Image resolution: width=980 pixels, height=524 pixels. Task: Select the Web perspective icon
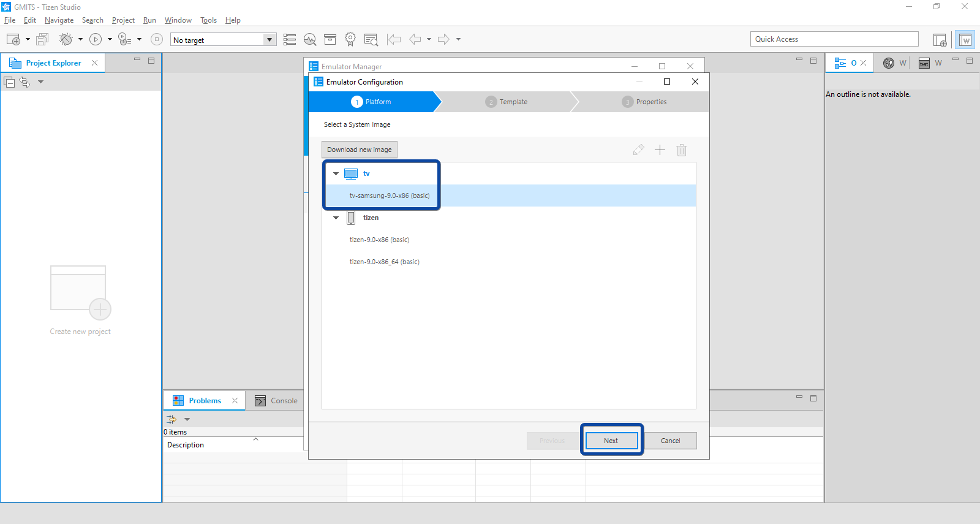click(965, 40)
